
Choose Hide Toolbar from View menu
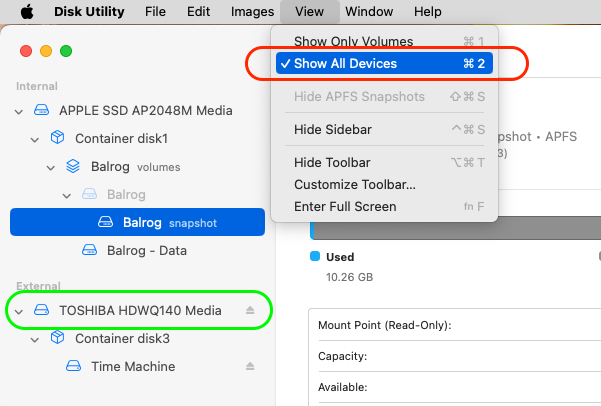pyautogui.click(x=384, y=163)
